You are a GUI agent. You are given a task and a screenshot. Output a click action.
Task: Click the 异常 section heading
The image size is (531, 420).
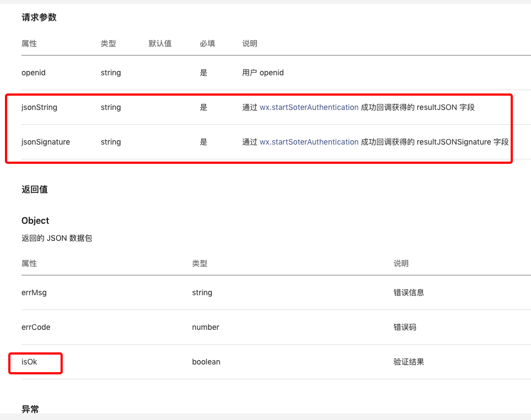[30, 409]
